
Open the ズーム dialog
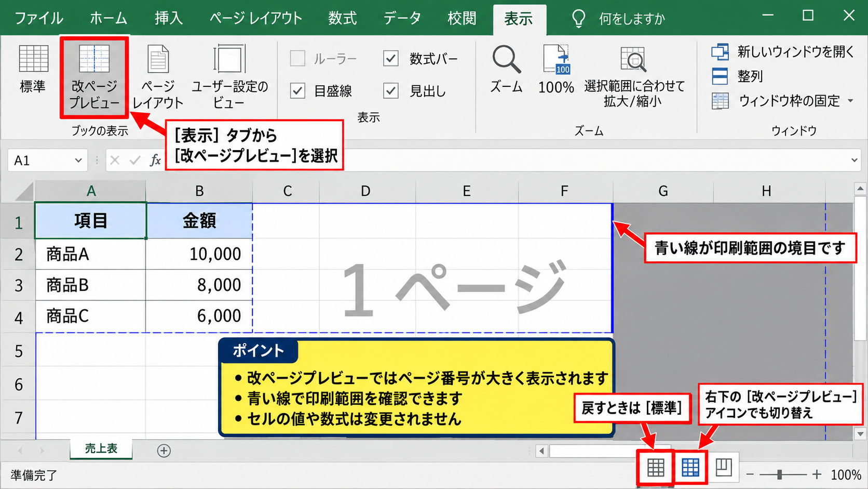506,69
